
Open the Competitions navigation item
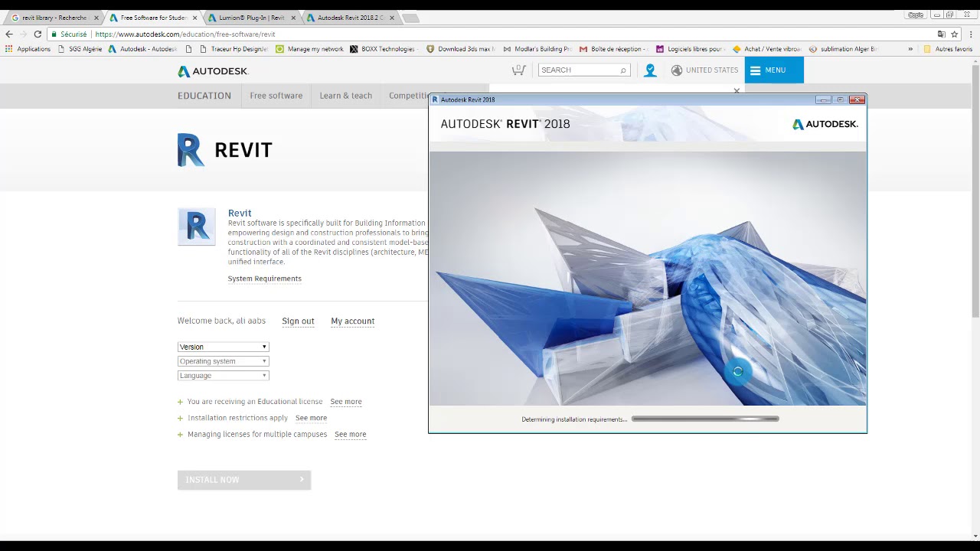click(x=408, y=96)
